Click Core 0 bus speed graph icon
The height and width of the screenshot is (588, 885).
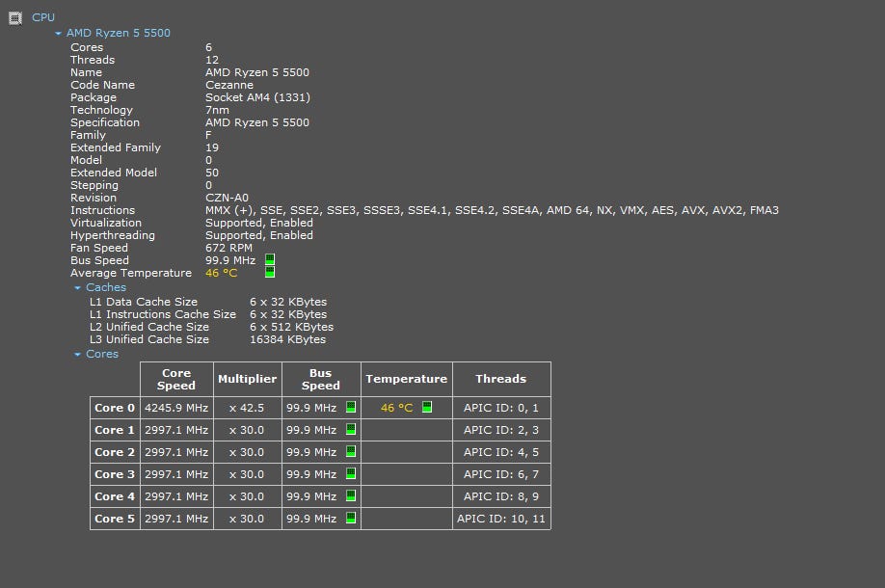[x=351, y=408]
